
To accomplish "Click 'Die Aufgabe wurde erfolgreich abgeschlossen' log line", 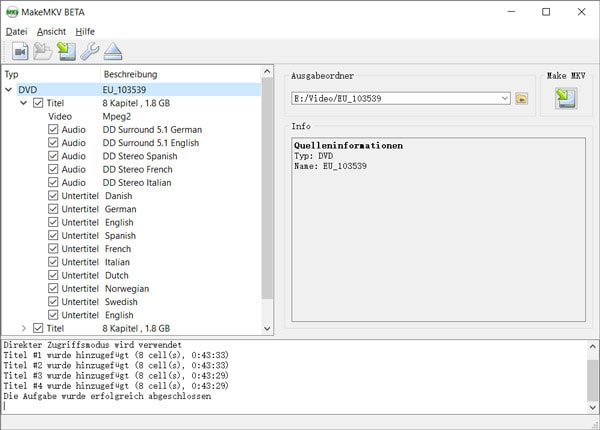I will click(107, 396).
